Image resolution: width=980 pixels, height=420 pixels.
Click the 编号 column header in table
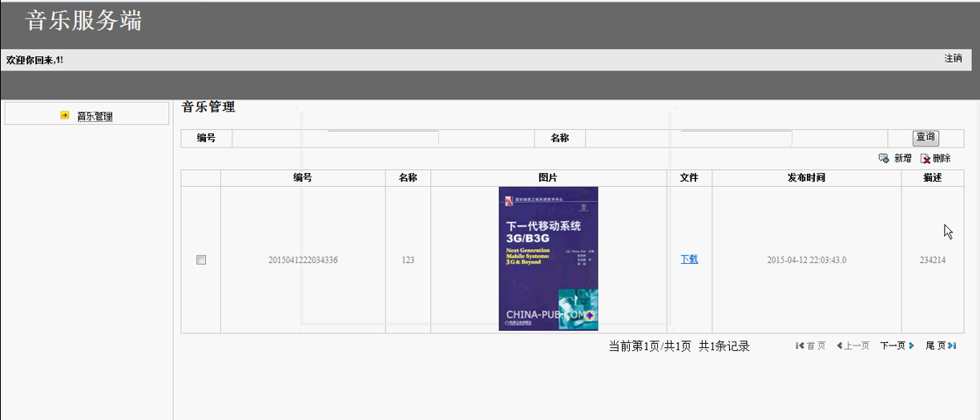pos(303,178)
